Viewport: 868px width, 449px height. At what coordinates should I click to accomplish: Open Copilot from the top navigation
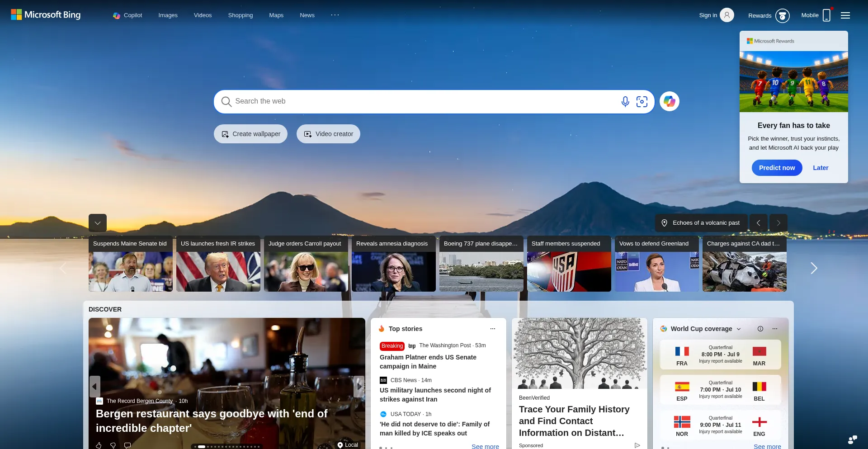127,15
